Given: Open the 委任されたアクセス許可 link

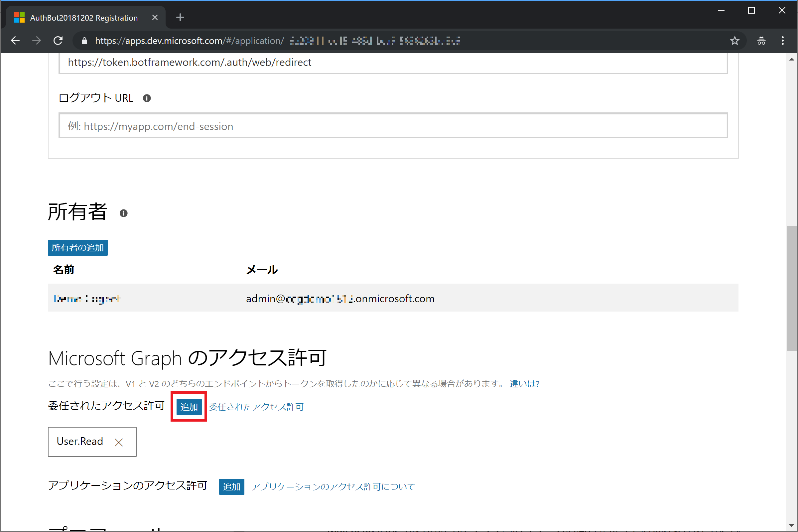Looking at the screenshot, I should tap(256, 407).
